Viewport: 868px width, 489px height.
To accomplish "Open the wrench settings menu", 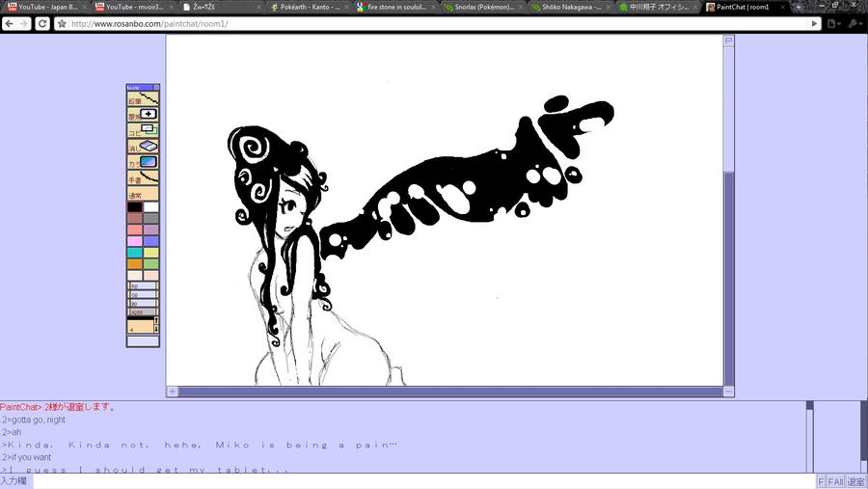I will 854,24.
